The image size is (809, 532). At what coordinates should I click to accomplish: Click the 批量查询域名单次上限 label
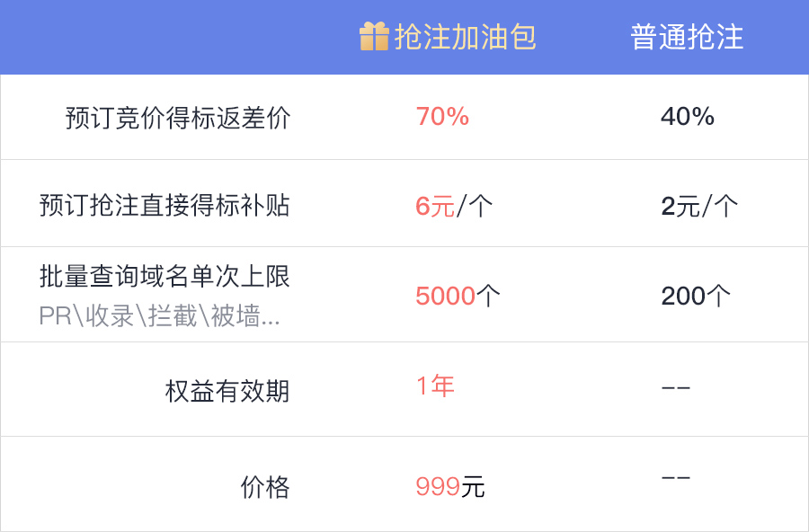point(164,276)
